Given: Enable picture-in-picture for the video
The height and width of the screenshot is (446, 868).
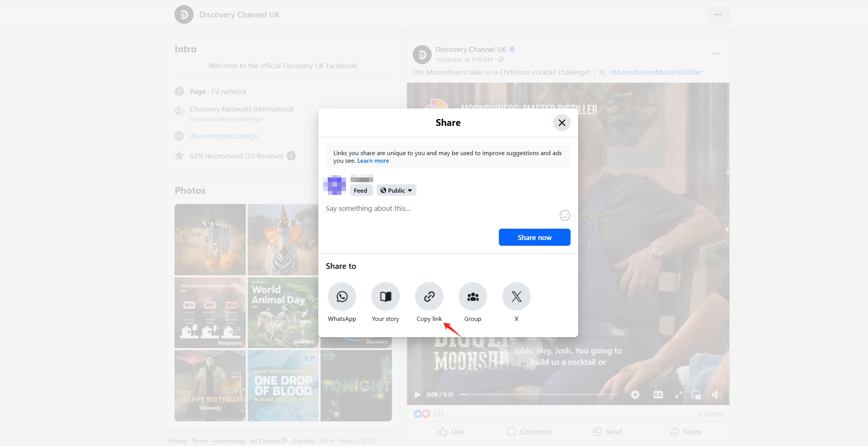Looking at the screenshot, I should point(696,394).
